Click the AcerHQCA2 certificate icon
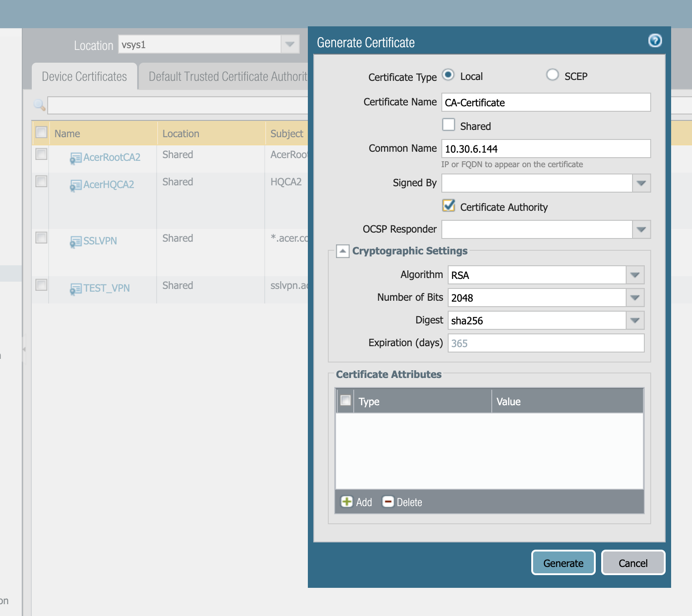 [x=75, y=185]
